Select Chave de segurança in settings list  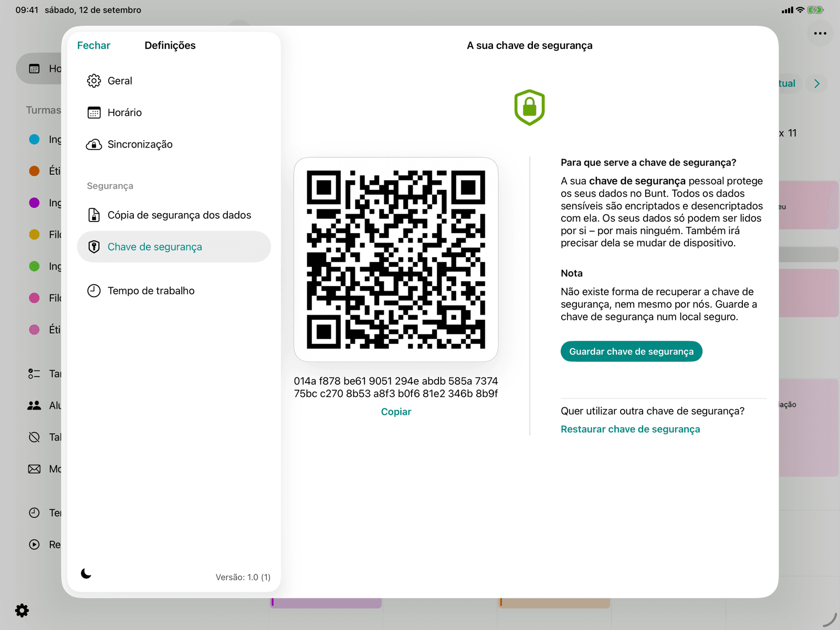click(174, 247)
